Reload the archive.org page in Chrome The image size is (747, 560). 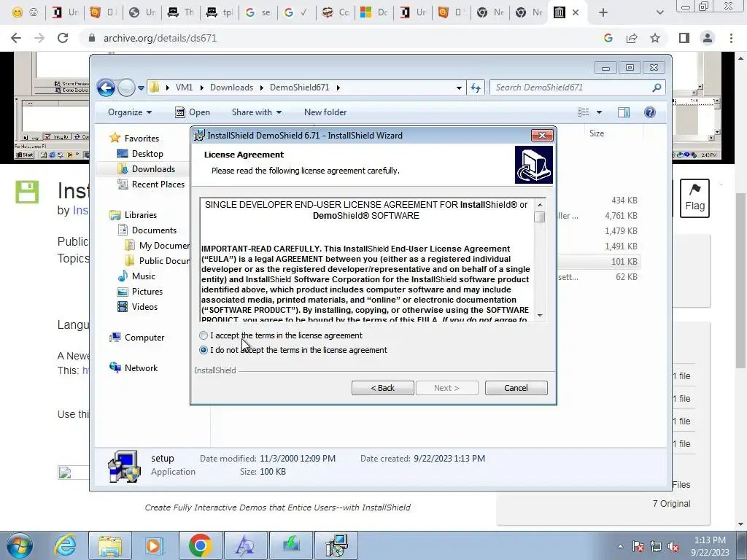pyautogui.click(x=63, y=38)
